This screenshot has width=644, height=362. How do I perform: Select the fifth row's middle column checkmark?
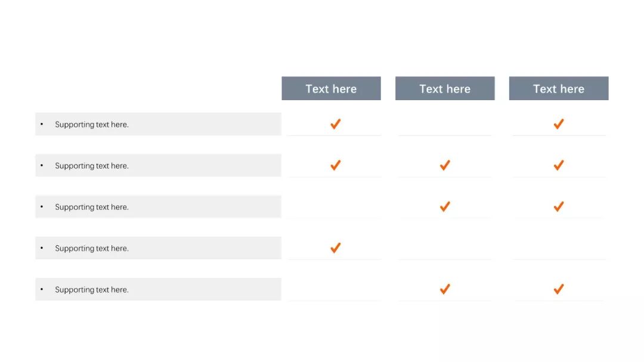(444, 289)
